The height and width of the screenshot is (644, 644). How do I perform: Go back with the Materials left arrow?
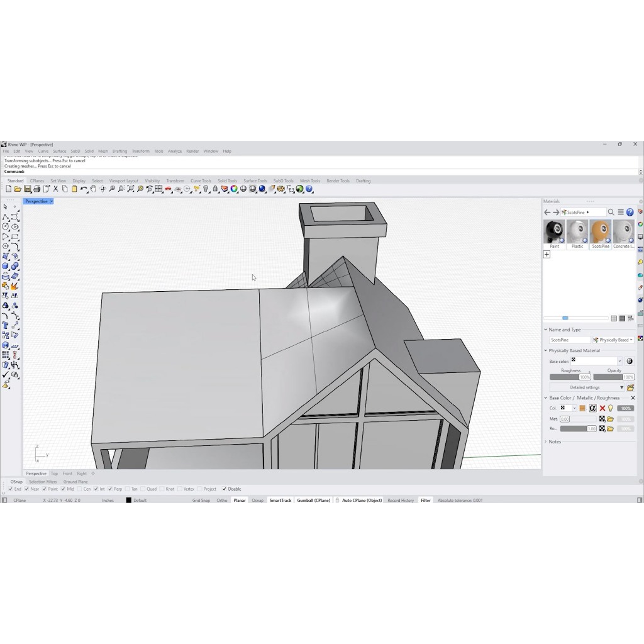pos(547,213)
